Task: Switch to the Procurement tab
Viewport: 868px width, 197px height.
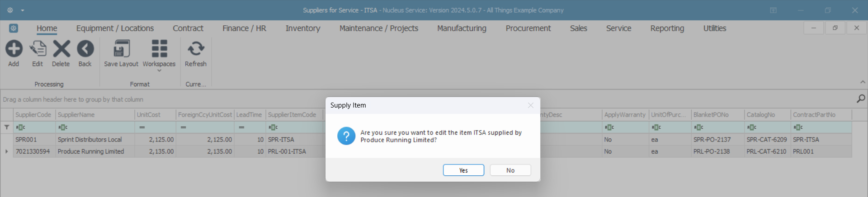Action: tap(528, 28)
